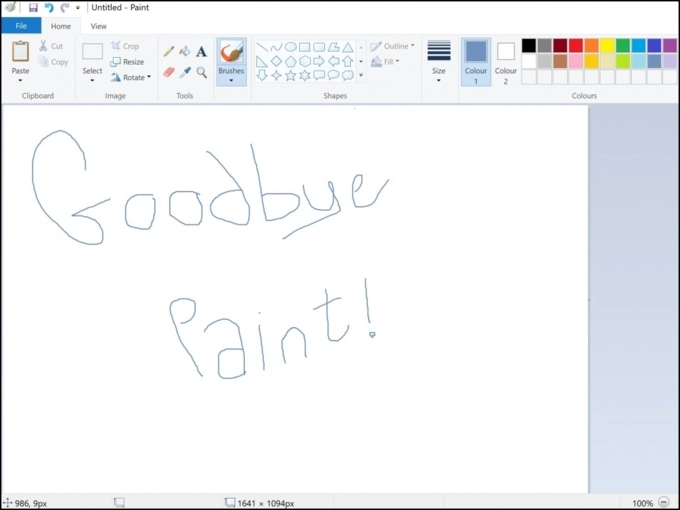Choose the Rectangle shape
Screen dimensions: 680x510
(305, 47)
